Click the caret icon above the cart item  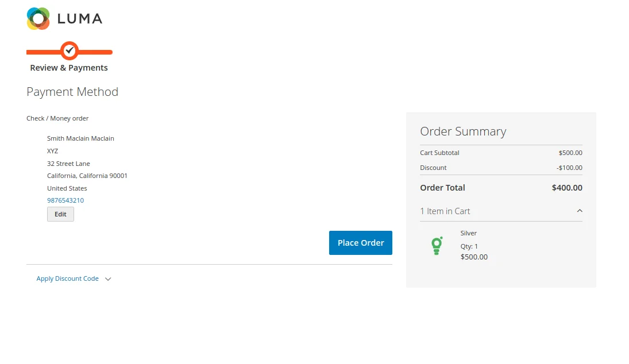pos(580,211)
